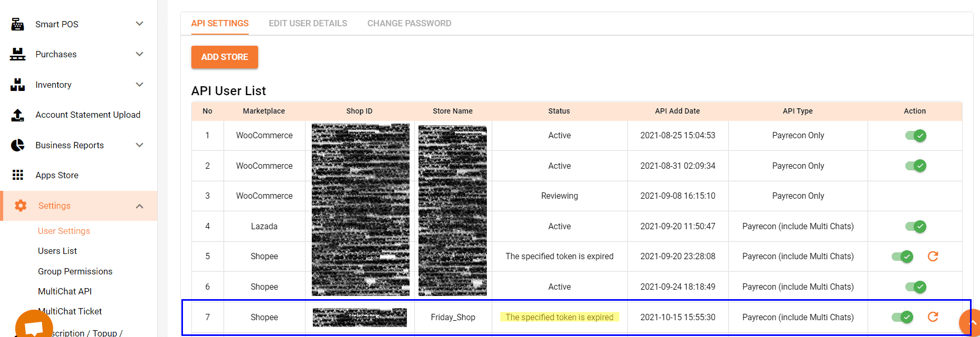Collapse the Settings menu chevron
This screenshot has width=980, height=337.
[139, 206]
